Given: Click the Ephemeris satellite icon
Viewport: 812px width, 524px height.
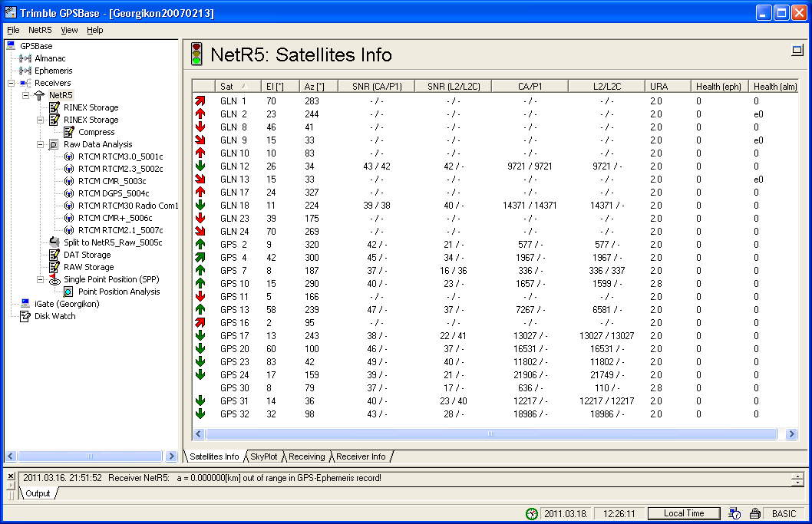Looking at the screenshot, I should (x=25, y=71).
